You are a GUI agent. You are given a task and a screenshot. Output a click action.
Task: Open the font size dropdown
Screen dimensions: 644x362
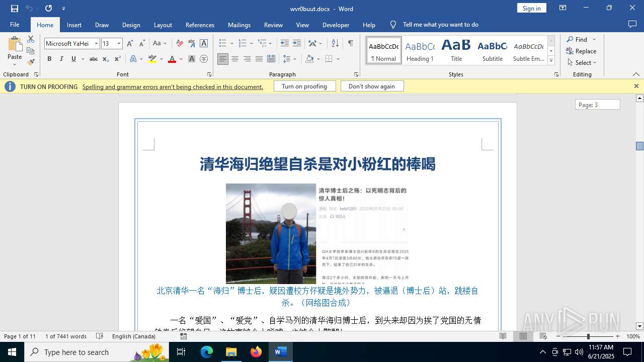(x=119, y=44)
